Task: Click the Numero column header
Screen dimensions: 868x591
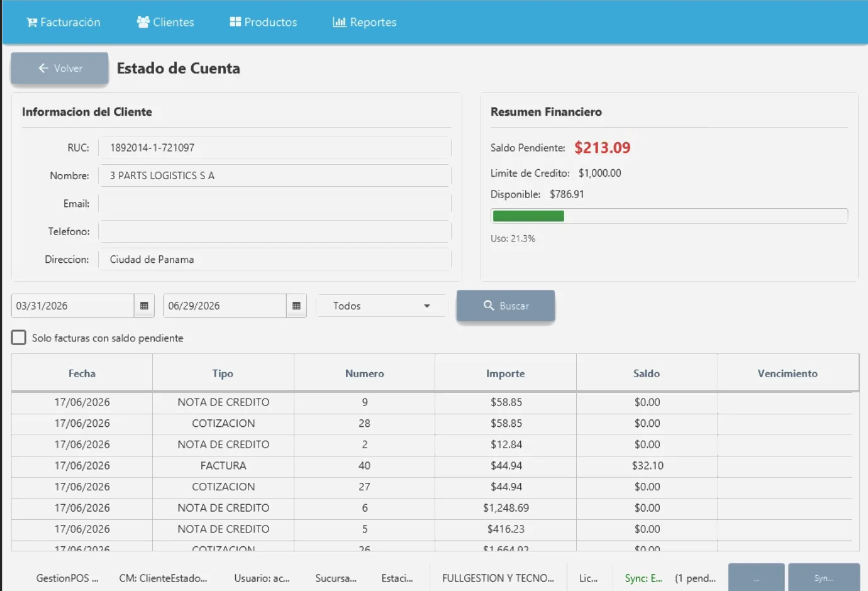Action: click(364, 373)
